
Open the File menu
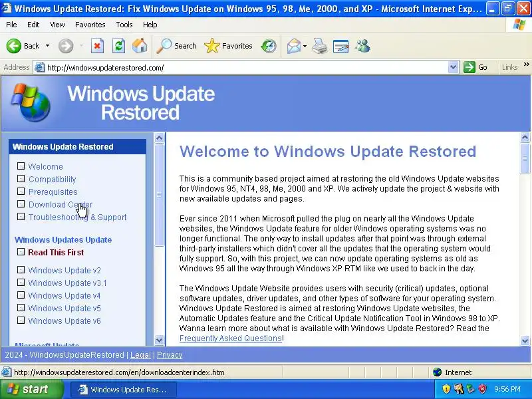point(11,25)
